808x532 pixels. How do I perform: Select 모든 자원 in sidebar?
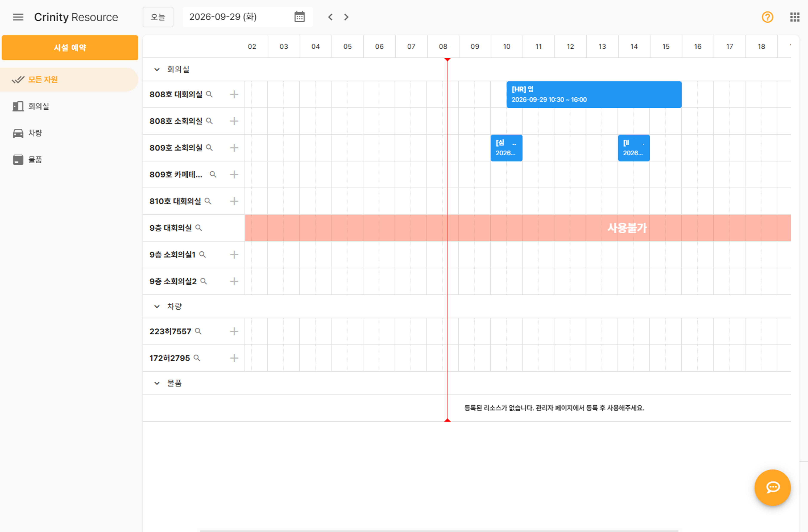coord(69,80)
